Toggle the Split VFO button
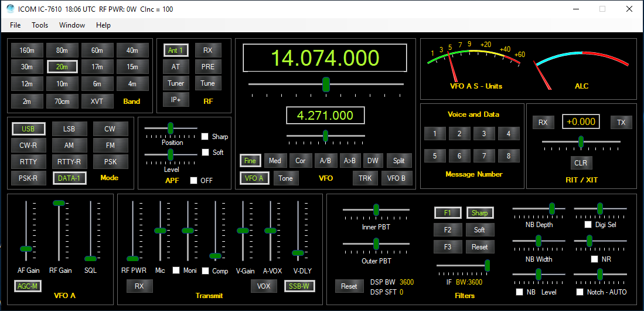The width and height of the screenshot is (644, 311). pos(398,161)
